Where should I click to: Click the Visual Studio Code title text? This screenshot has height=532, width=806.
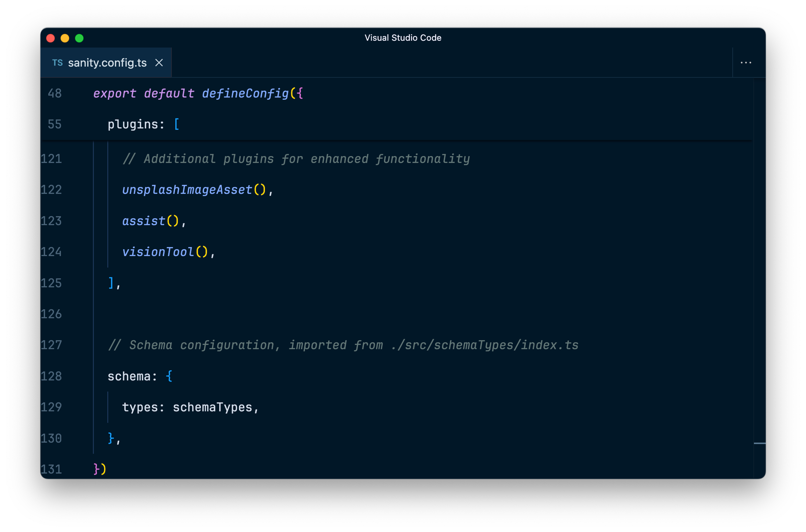pyautogui.click(x=403, y=38)
